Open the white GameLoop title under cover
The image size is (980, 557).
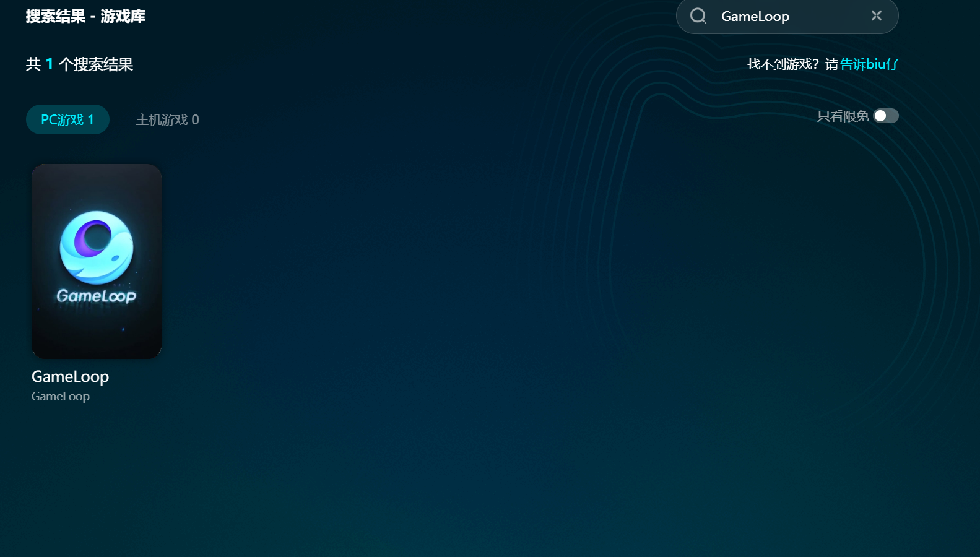[70, 376]
